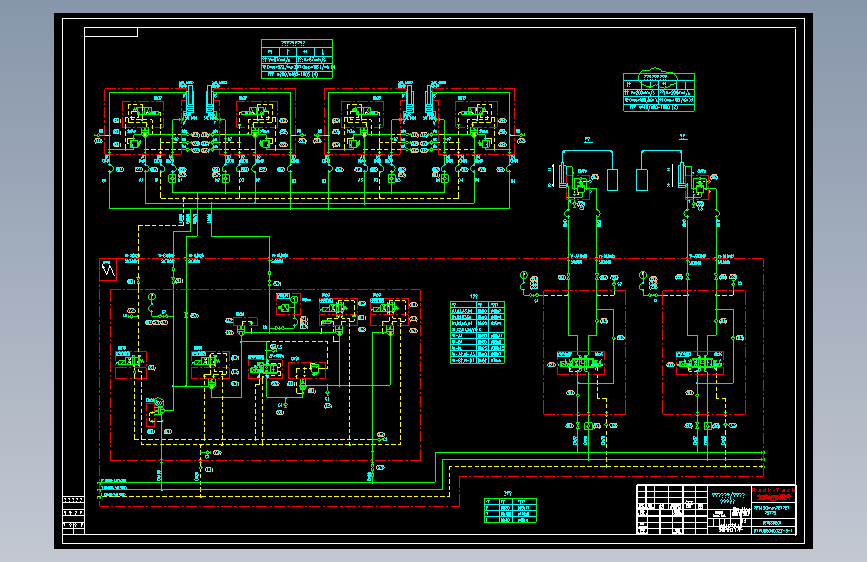Select the small green table at bottom center
This screenshot has height=562, width=867.
pos(510,510)
